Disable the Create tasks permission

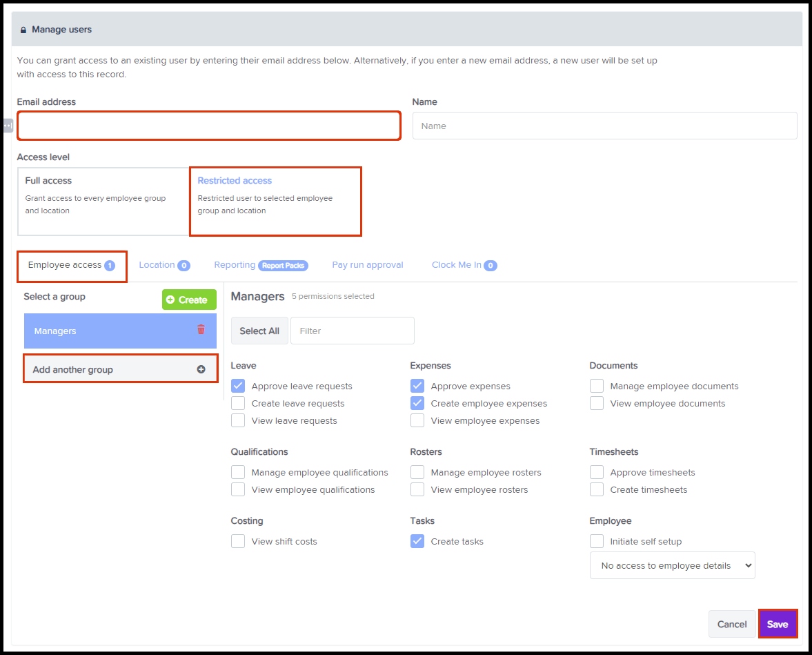417,541
